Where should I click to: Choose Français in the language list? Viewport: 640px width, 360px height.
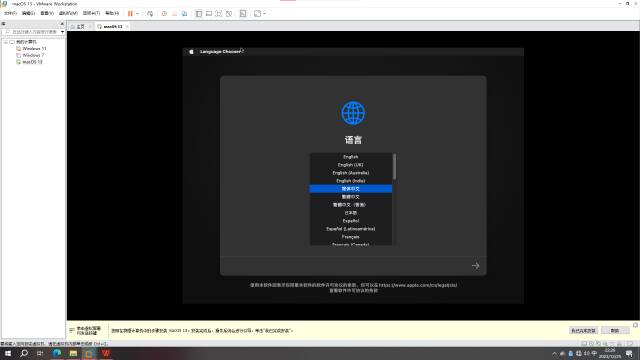[x=351, y=237]
